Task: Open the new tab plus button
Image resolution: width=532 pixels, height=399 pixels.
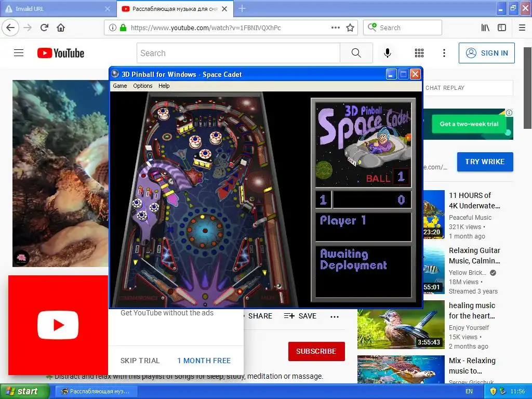Action: [242, 8]
